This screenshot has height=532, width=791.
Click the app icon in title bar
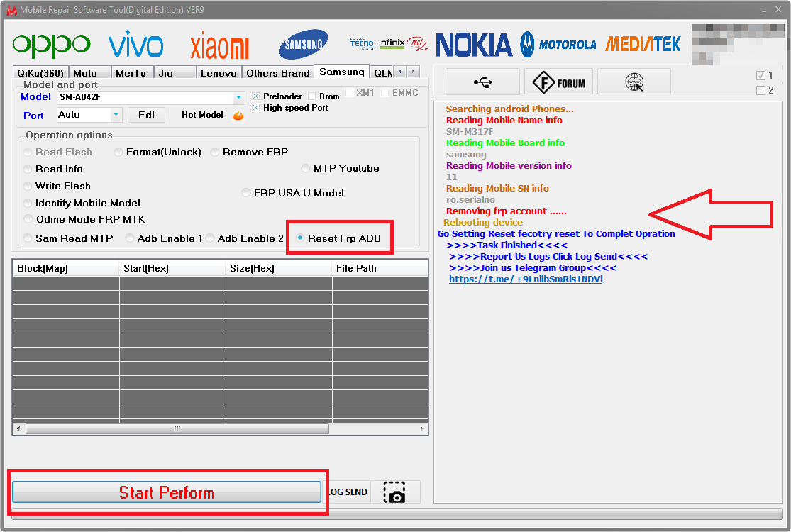click(11, 10)
